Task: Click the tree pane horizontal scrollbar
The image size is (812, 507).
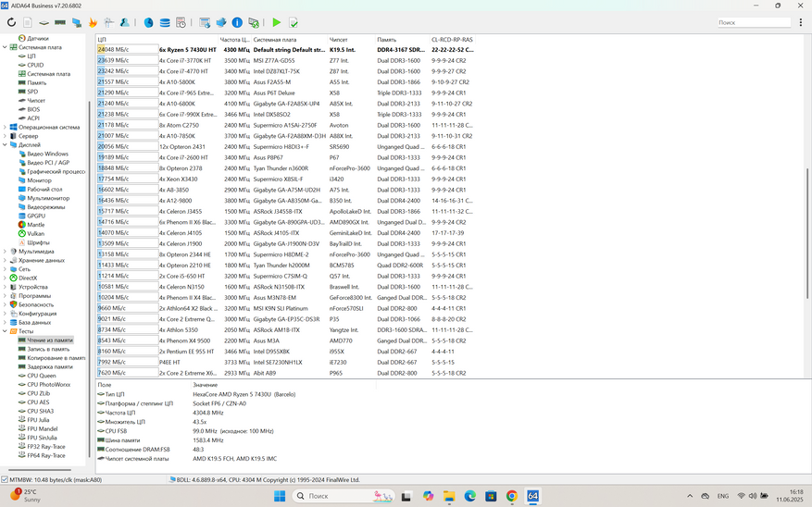Action: pyautogui.click(x=40, y=470)
